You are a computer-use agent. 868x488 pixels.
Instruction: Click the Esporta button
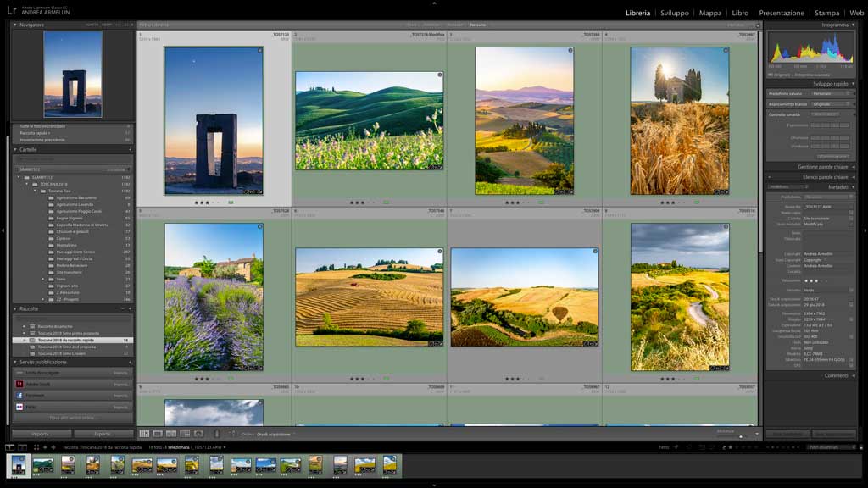(x=103, y=434)
